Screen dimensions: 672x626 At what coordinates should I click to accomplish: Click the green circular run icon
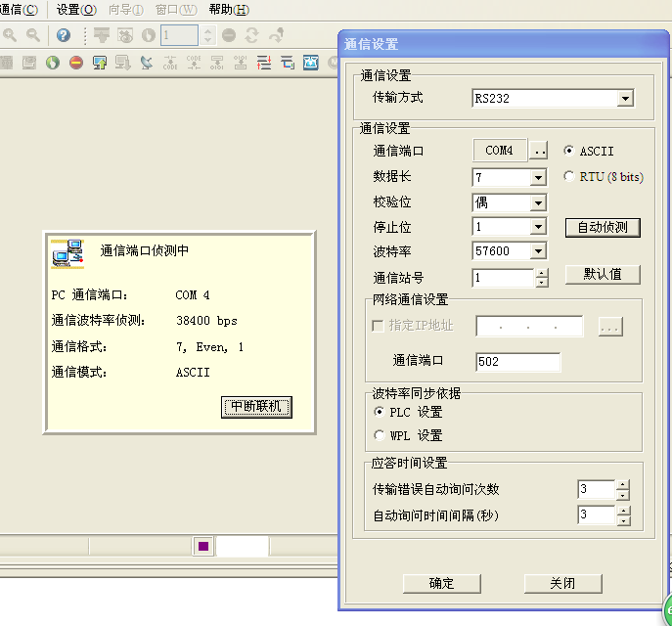click(x=52, y=63)
